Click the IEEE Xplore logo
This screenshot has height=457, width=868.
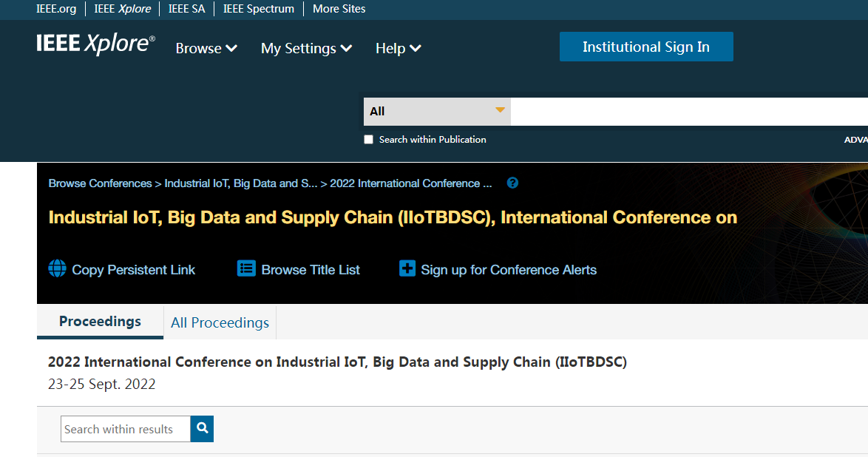(96, 44)
